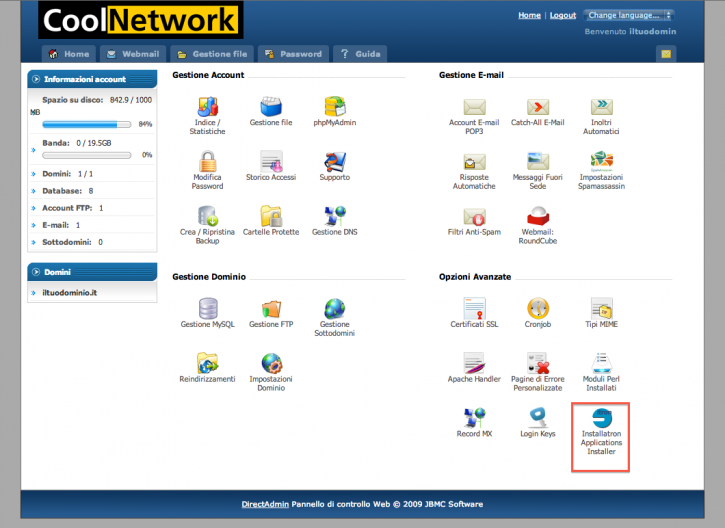The height and width of the screenshot is (528, 725).
Task: Click the Spazio su disco usage bar
Action: [86, 124]
